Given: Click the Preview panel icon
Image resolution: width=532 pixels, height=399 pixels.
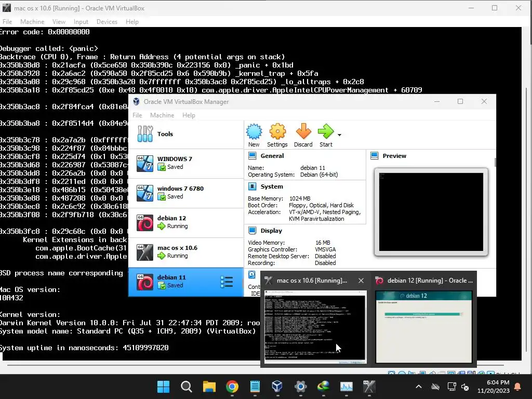Looking at the screenshot, I should tap(374, 156).
